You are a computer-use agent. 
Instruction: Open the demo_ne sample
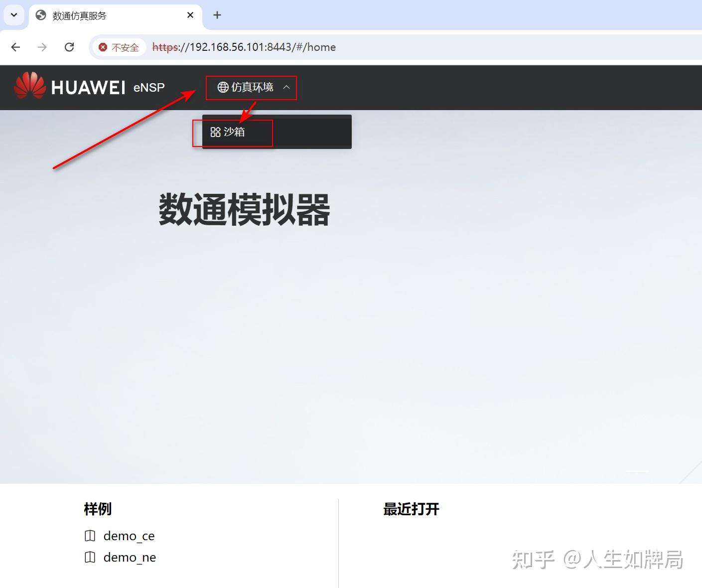[x=130, y=557]
